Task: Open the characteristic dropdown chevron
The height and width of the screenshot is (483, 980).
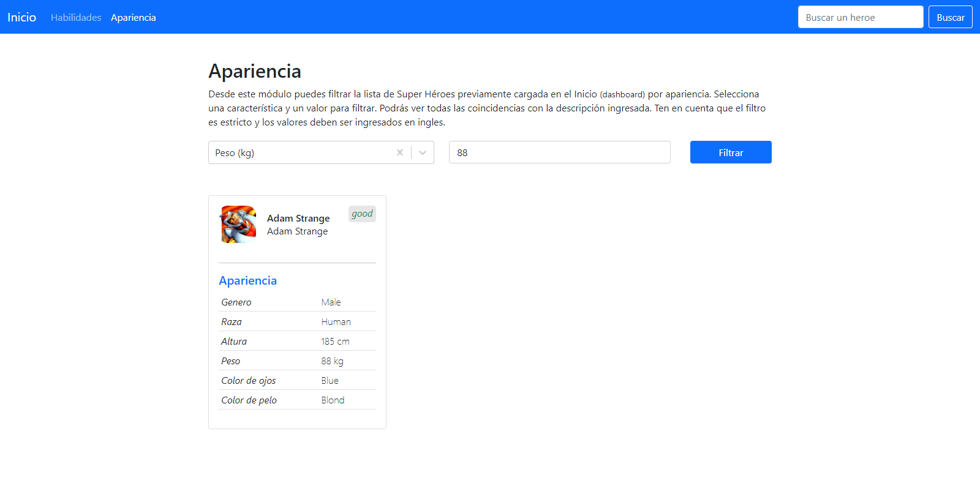Action: (423, 152)
